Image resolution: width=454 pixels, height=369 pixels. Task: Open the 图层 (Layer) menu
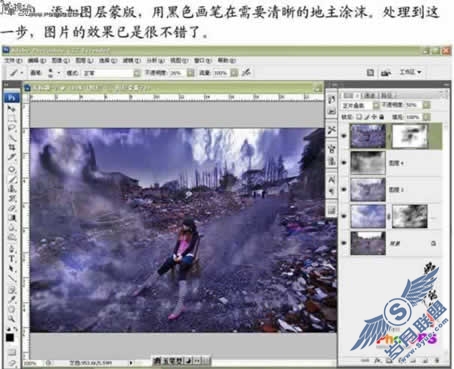(x=84, y=61)
